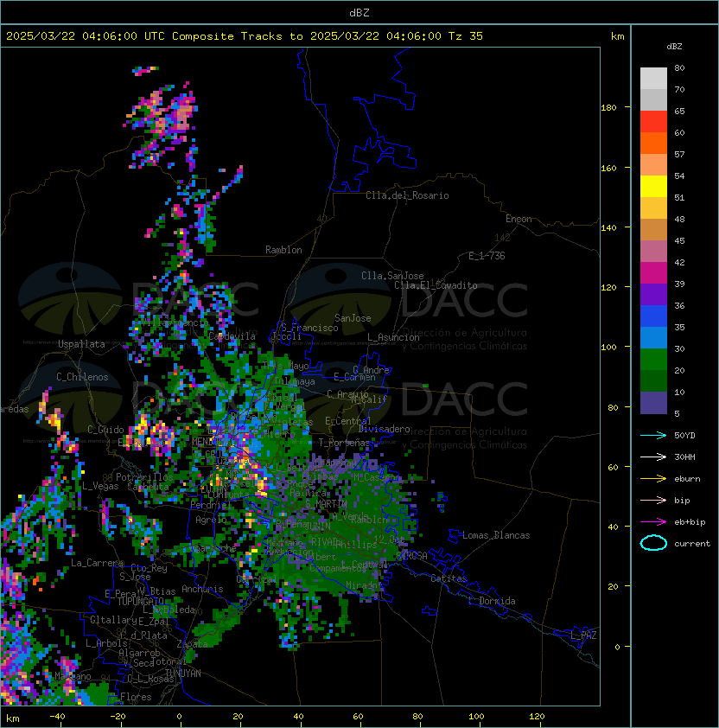Click the 'Agrelo' map label

coord(211,520)
